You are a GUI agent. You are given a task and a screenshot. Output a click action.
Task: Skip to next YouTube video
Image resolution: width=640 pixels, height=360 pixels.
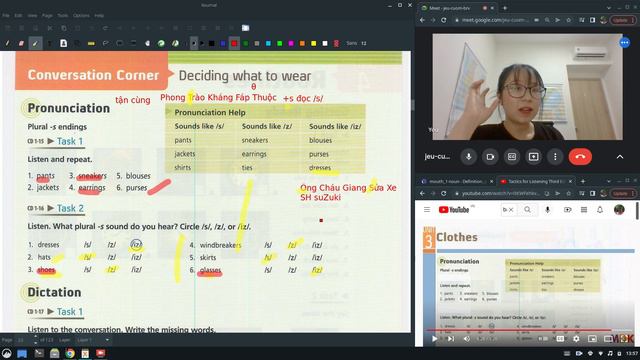tap(451, 338)
